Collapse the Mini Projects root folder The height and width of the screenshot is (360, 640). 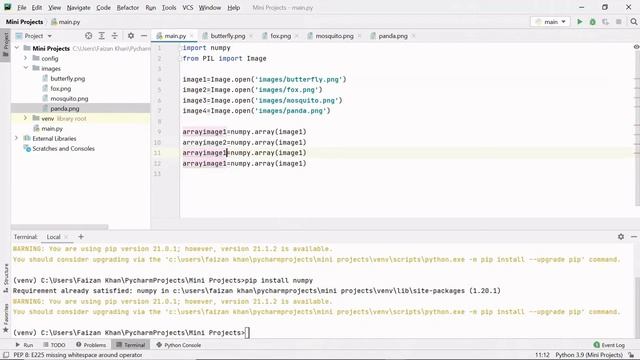[x=17, y=48]
